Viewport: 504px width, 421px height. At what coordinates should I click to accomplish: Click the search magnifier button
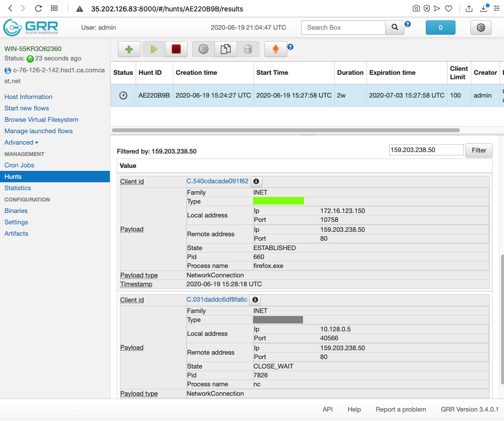click(395, 28)
